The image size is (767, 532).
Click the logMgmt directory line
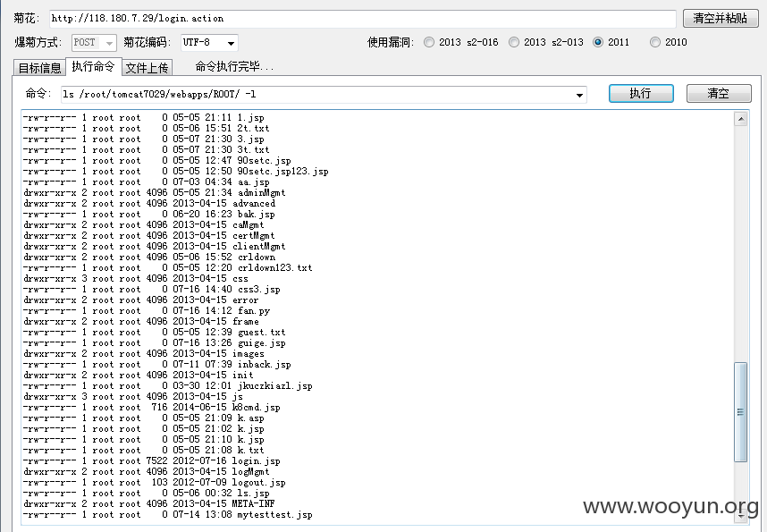[x=146, y=473]
